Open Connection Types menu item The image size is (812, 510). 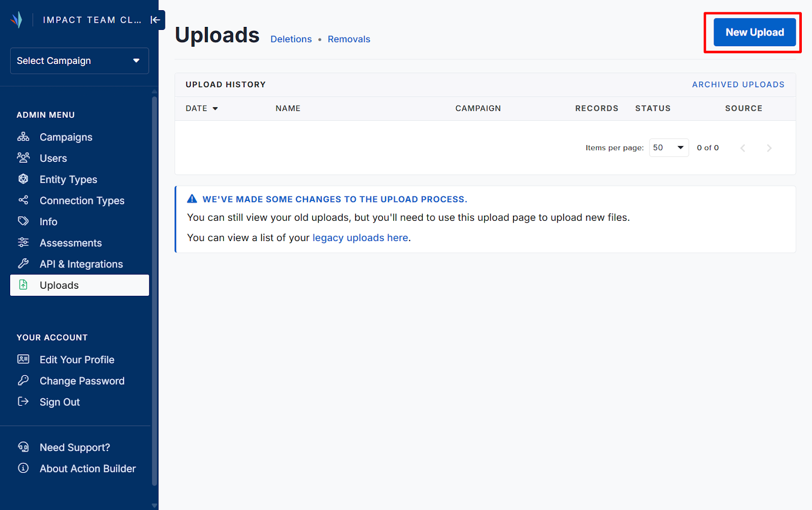point(80,201)
